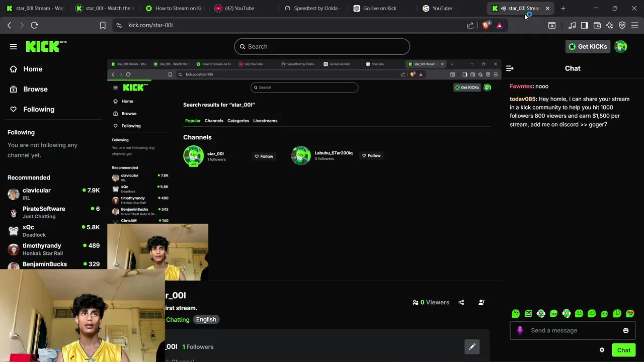Screen dimensions: 644x362
Task: Open the browser main menu hamburger
Action: tap(635, 25)
